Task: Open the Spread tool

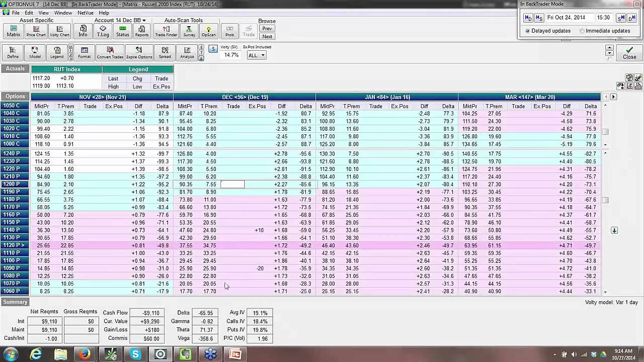Action: pos(165,53)
